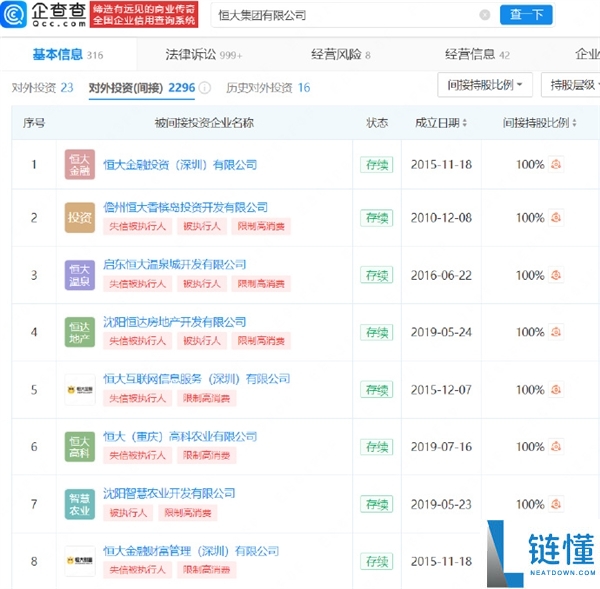Click 失信被执行人 tag under 儋州恒大香候岛
This screenshot has height=589, width=600.
[137, 226]
